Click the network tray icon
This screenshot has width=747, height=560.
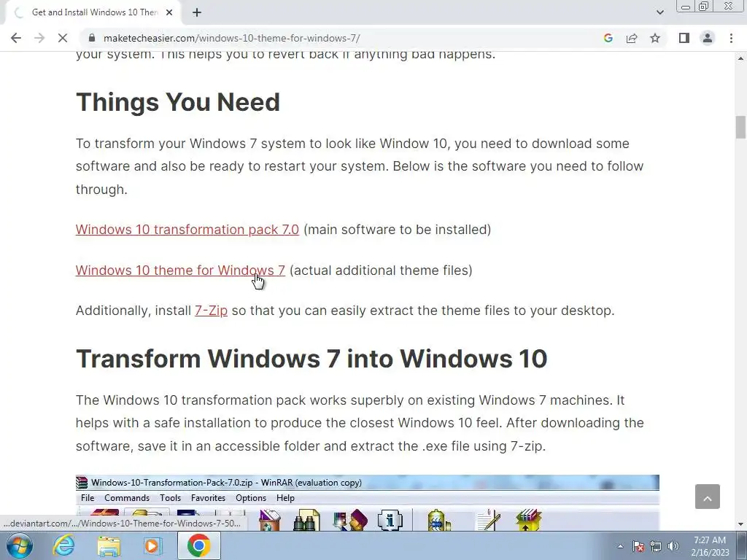(x=656, y=546)
